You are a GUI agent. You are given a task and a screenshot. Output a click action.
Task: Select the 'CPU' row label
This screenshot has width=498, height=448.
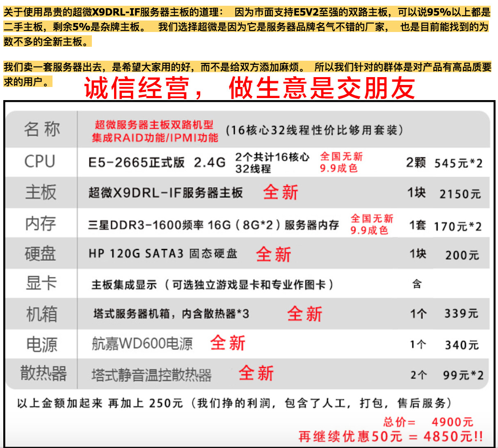click(40, 161)
